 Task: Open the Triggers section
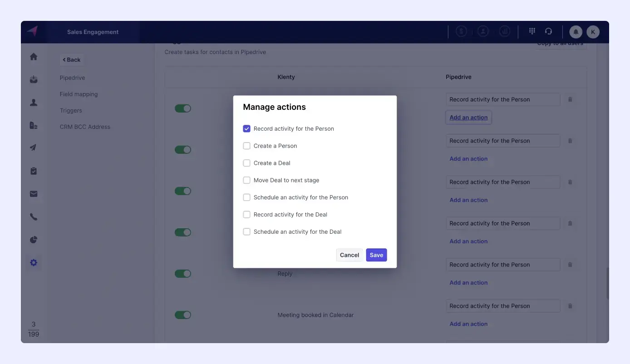point(71,110)
